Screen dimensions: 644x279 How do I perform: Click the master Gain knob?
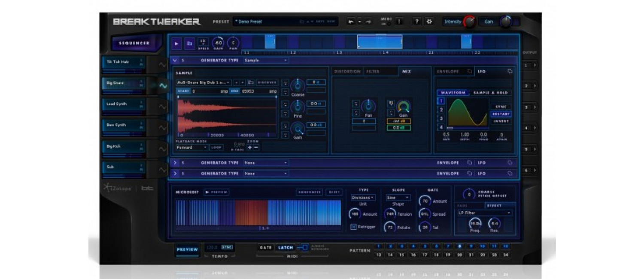coord(506,21)
